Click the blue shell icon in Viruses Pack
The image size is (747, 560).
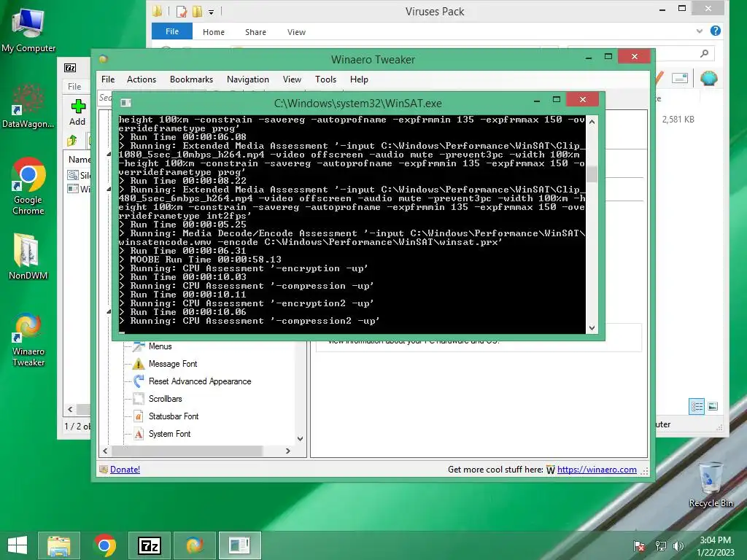click(709, 77)
